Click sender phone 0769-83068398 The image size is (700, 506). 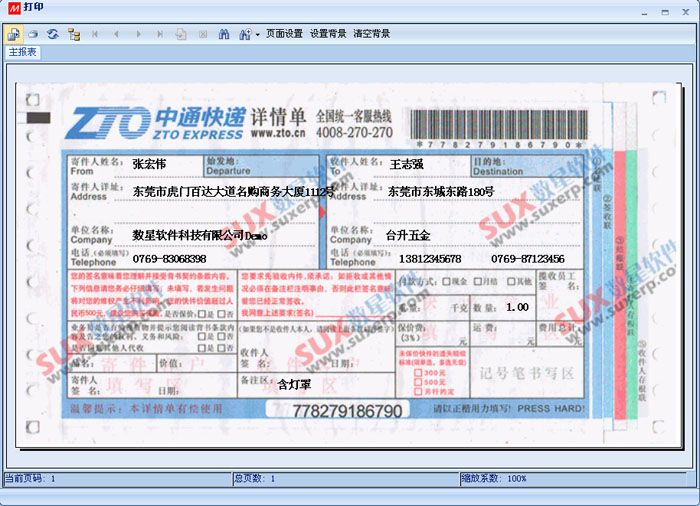coord(169,259)
